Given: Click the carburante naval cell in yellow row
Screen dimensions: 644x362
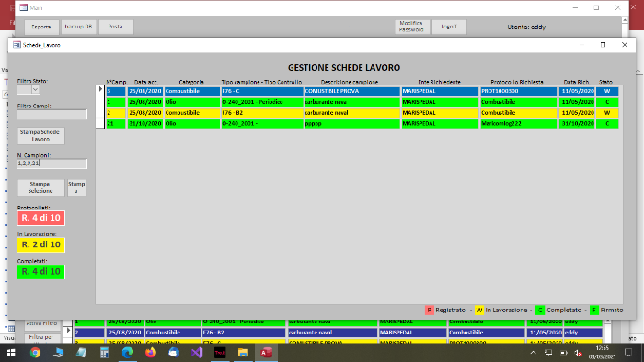Looking at the screenshot, I should pyautogui.click(x=351, y=113).
